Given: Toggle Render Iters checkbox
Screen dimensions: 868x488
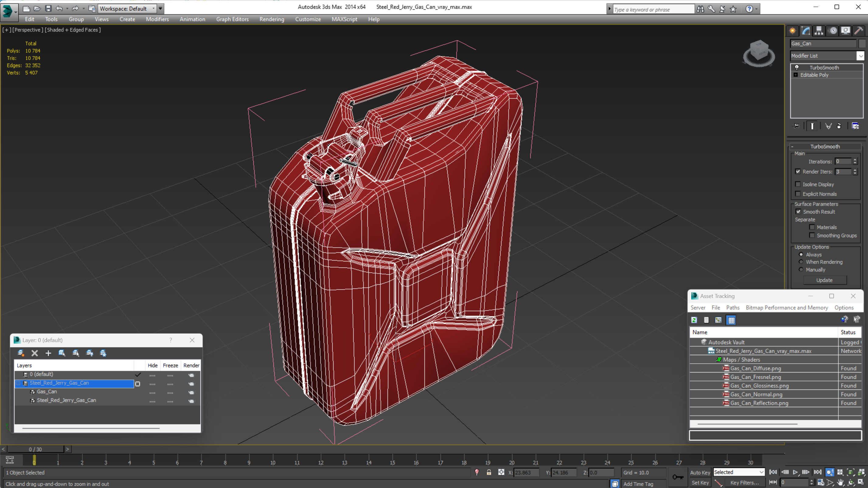Looking at the screenshot, I should (x=798, y=171).
